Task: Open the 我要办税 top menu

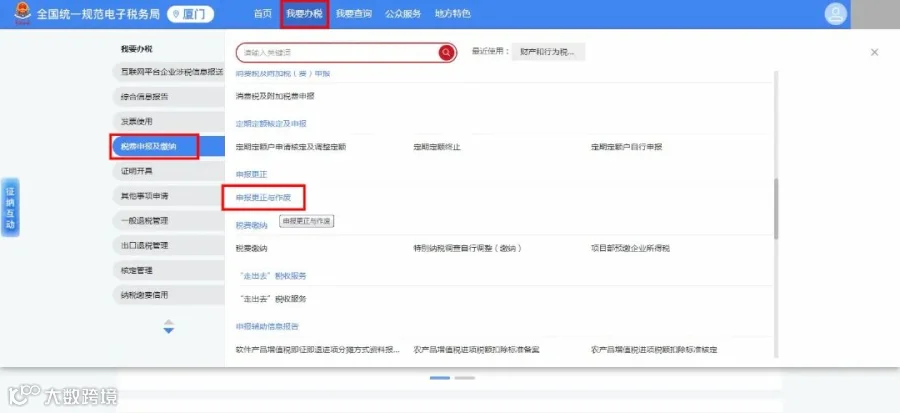Action: [x=304, y=14]
